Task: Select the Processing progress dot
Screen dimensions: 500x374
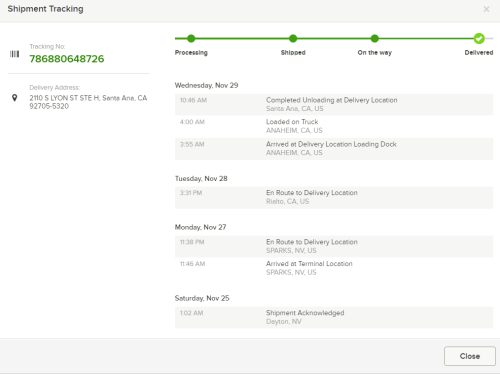Action: pyautogui.click(x=191, y=38)
